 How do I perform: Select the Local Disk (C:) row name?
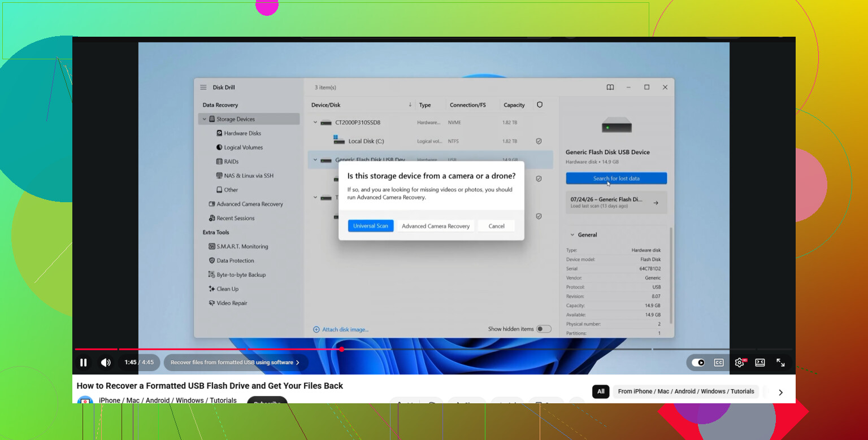[366, 141]
